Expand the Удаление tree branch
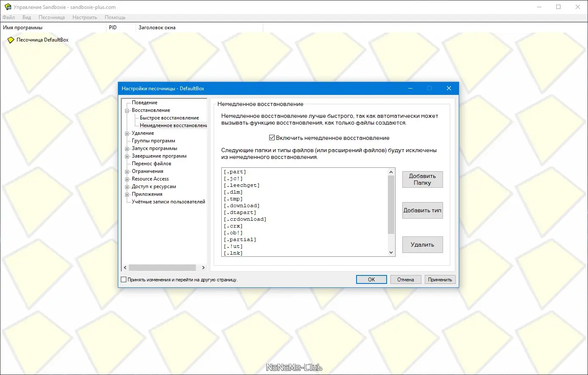588x375 pixels. (x=127, y=133)
